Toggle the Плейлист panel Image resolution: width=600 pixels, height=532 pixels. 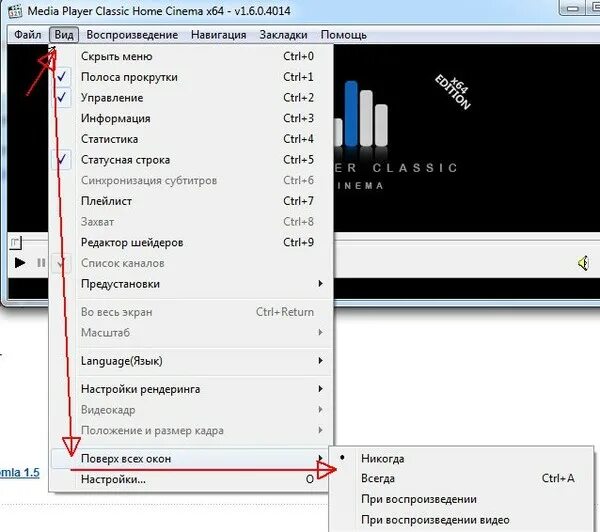pos(191,201)
